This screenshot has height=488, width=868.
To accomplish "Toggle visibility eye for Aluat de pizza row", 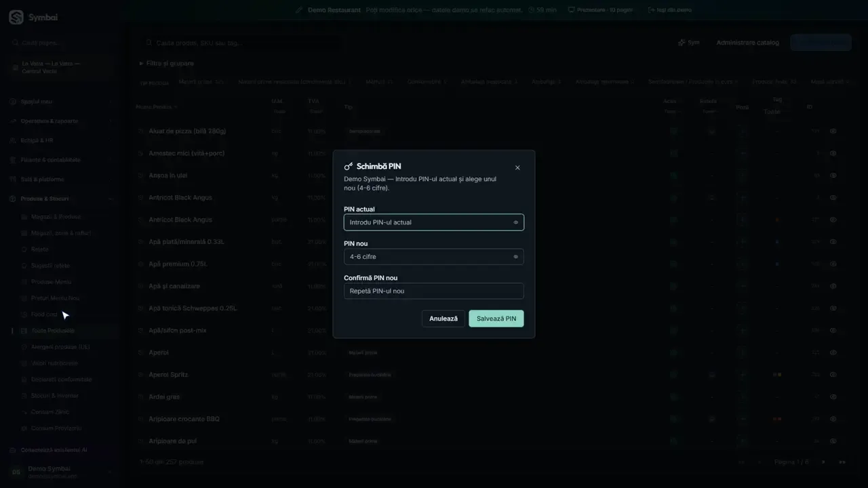I will (833, 131).
